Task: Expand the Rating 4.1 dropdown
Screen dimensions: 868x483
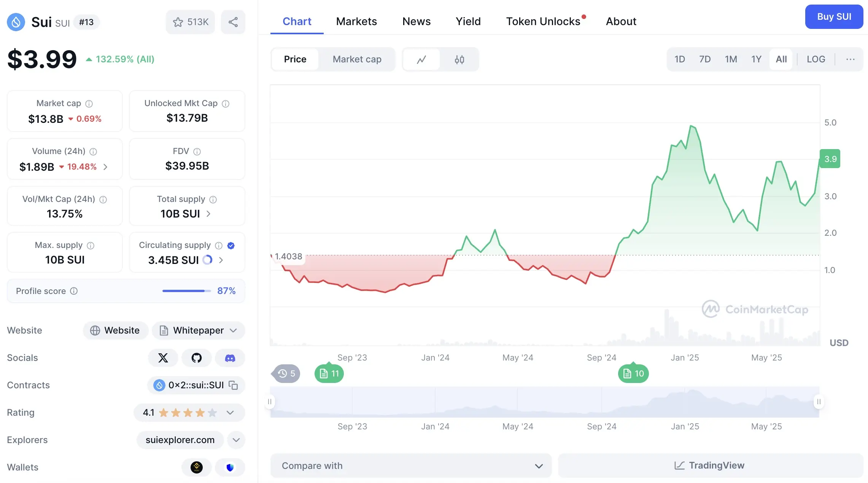Action: pyautogui.click(x=189, y=413)
